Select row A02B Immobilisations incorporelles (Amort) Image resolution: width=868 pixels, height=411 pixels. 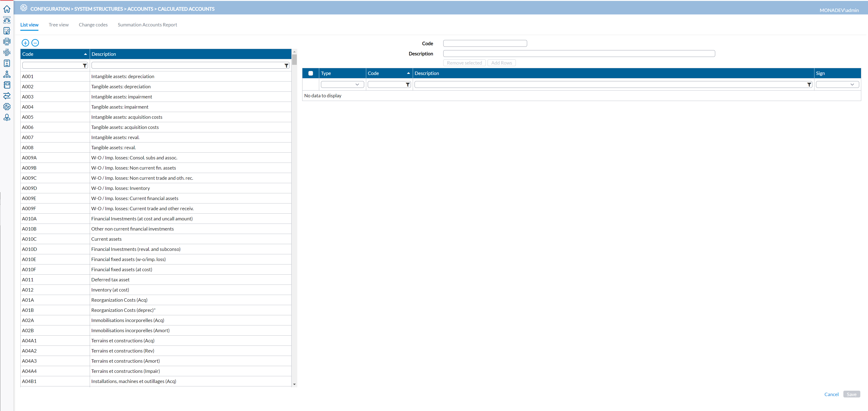click(156, 331)
